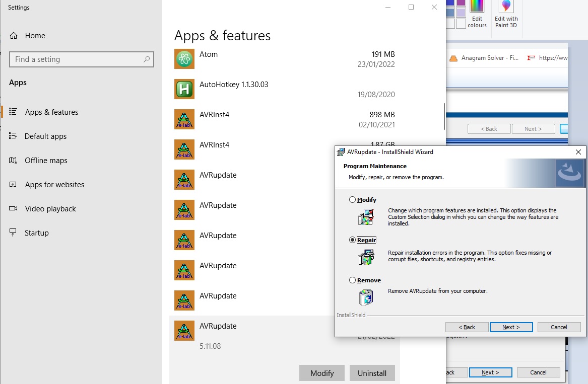Click the Offline maps sidebar icon
This screenshot has width=588, height=384.
[13, 161]
